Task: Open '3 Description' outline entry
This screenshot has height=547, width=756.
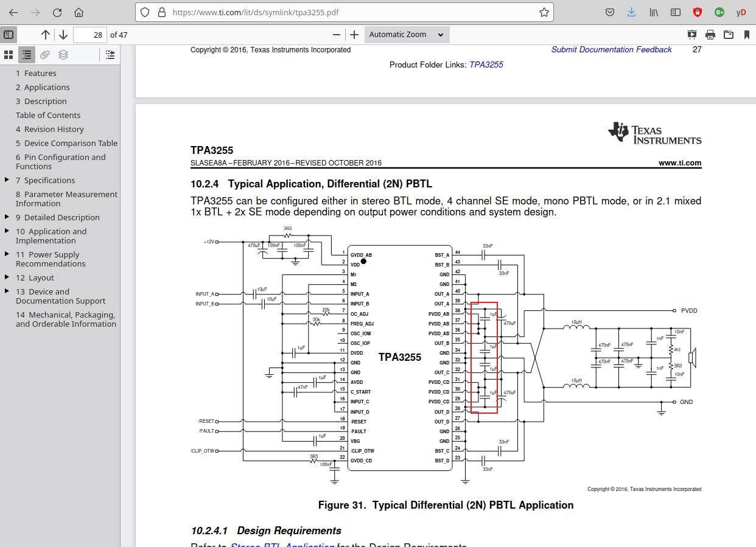Action: tap(41, 101)
